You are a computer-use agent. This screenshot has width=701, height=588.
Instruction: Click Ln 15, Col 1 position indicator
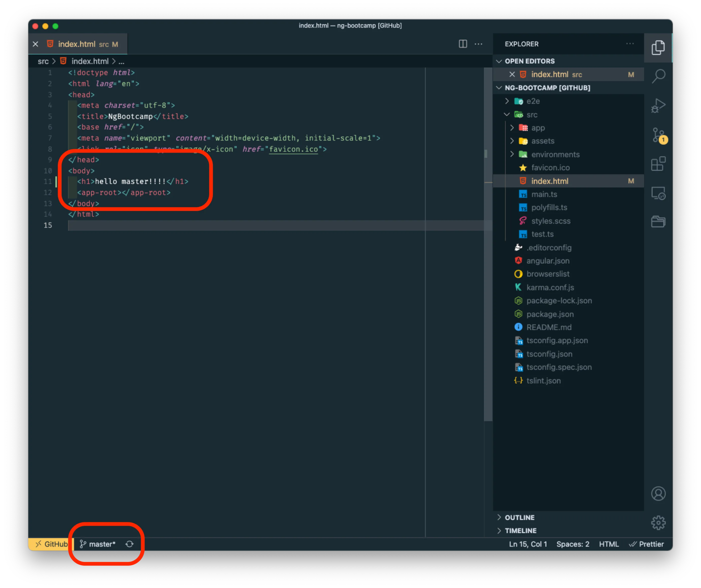[x=528, y=544]
